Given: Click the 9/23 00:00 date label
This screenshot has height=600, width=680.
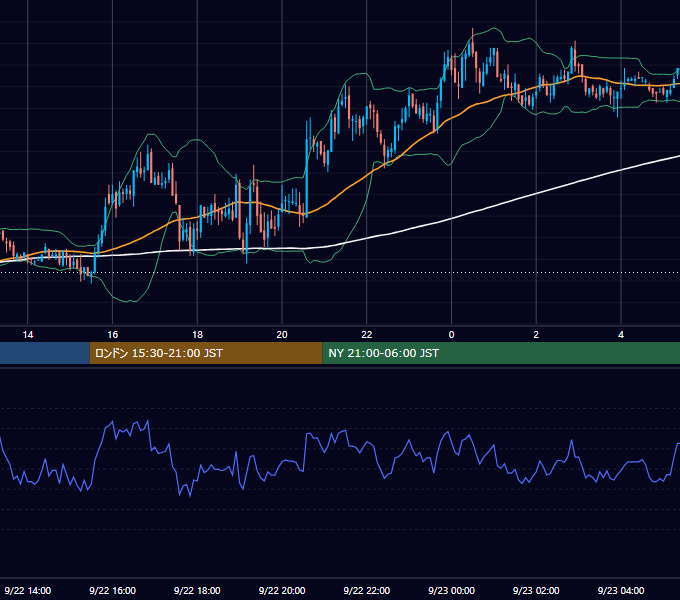Looking at the screenshot, I should [x=451, y=590].
